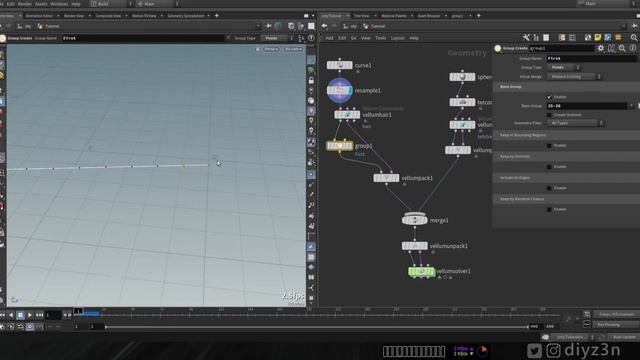Viewport: 640px width, 360px height.
Task: Open the Windows menu
Action: click(x=59, y=4)
